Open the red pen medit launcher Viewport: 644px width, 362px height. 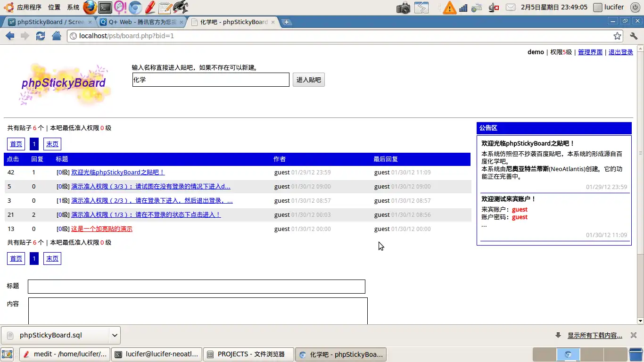150,7
